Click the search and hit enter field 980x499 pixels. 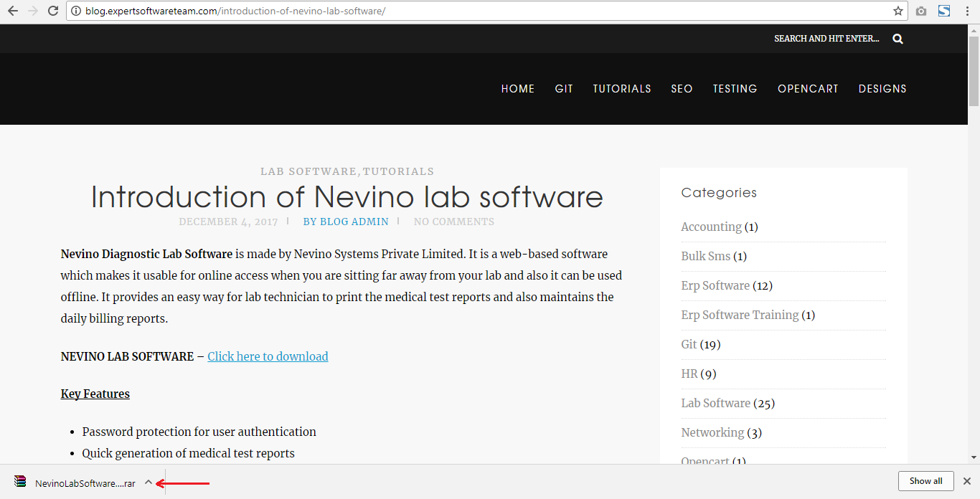point(826,39)
